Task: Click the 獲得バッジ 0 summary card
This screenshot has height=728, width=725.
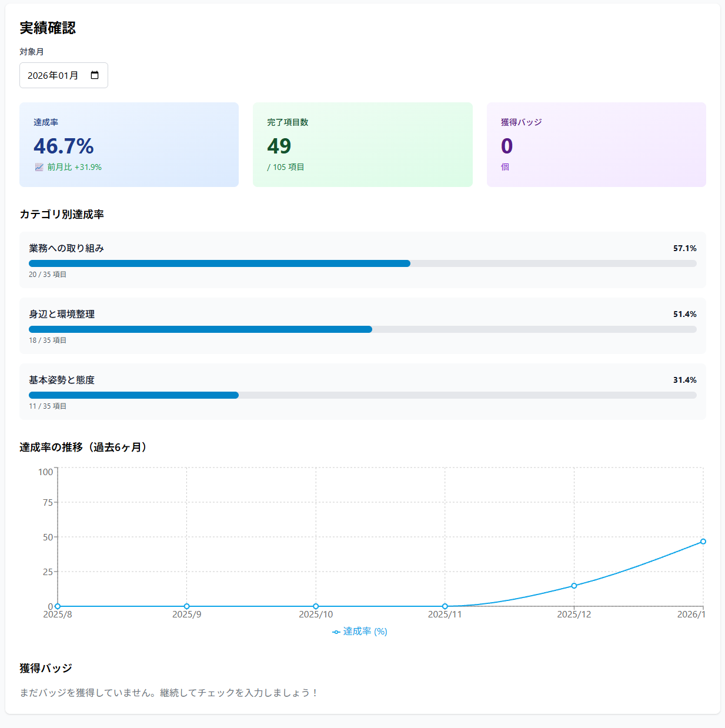Action: pyautogui.click(x=596, y=145)
